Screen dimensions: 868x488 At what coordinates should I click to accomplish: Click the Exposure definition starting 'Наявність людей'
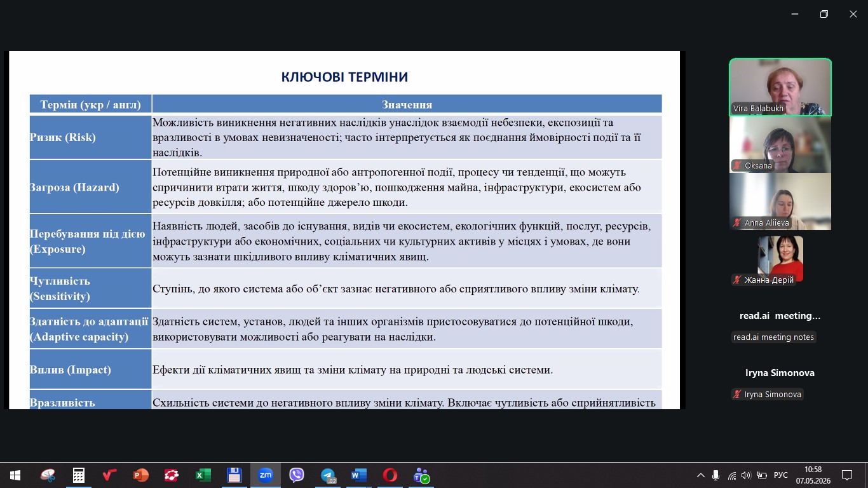click(x=407, y=241)
